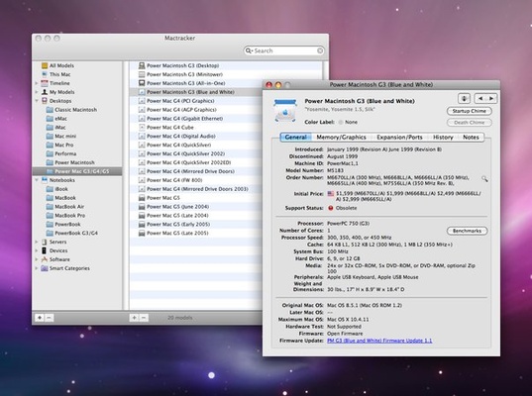Expand the Software disclosure triangle
Viewport: 532px width, 396px height.
[37, 259]
